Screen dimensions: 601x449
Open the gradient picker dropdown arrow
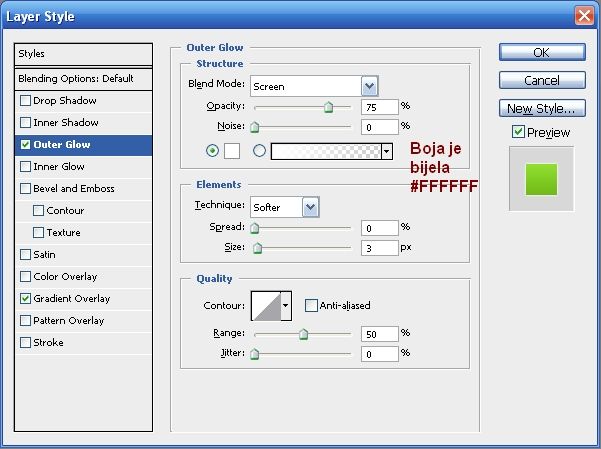[x=386, y=151]
